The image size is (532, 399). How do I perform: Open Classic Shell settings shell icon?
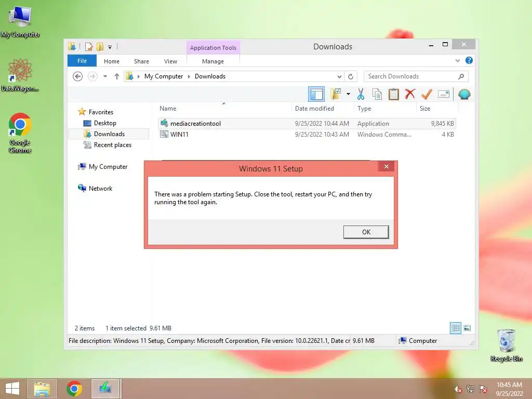[x=464, y=94]
